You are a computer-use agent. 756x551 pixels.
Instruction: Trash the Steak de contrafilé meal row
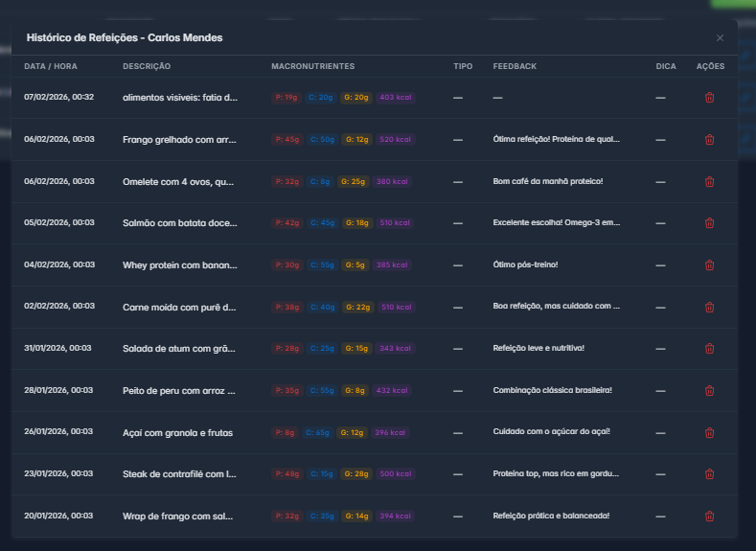[x=709, y=474]
